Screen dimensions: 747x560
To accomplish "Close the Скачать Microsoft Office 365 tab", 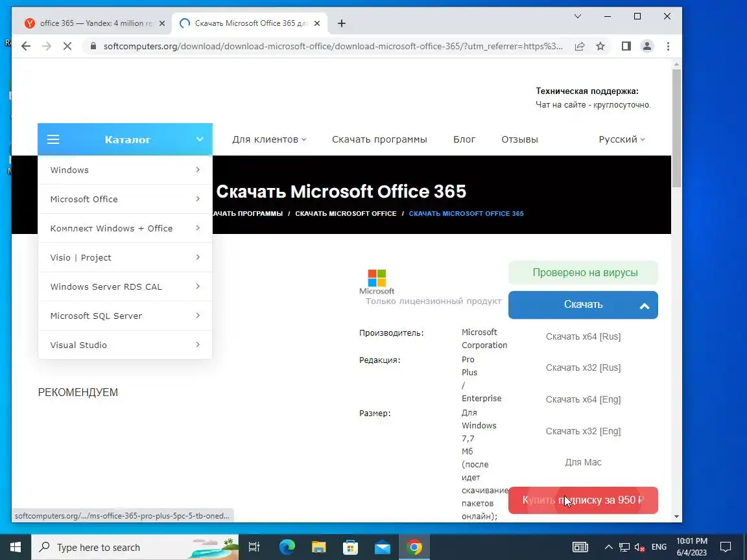I will 317,23.
